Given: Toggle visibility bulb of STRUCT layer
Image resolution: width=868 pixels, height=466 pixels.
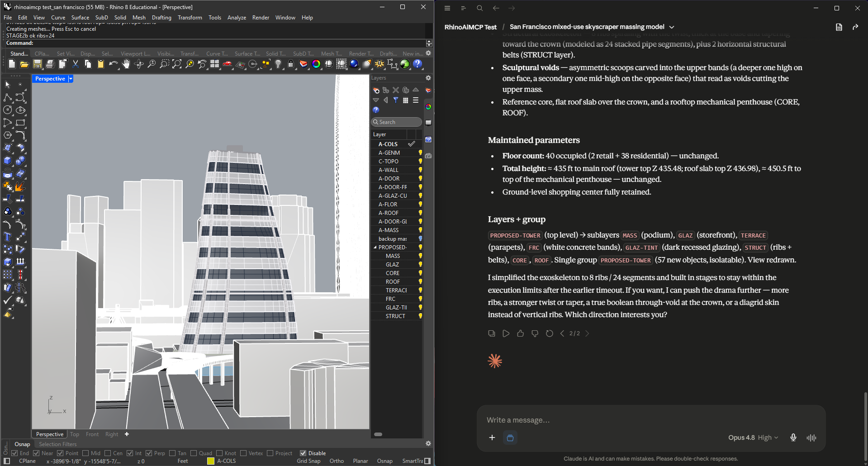Looking at the screenshot, I should (x=420, y=316).
